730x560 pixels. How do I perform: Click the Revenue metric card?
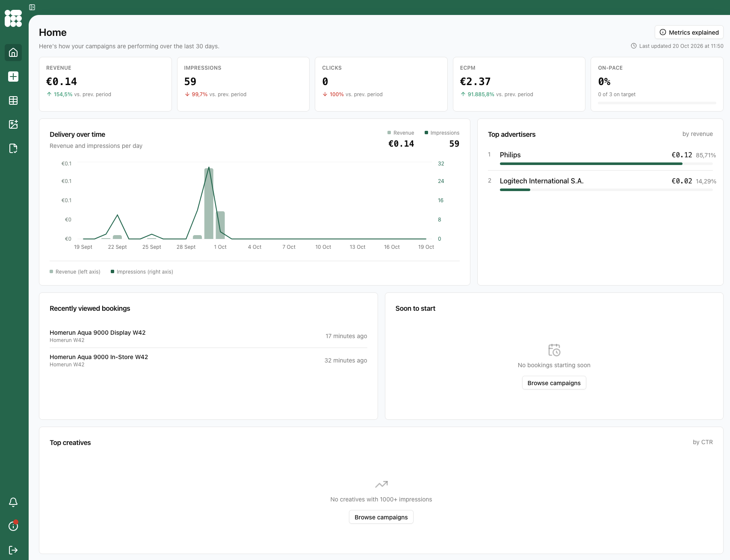click(105, 84)
